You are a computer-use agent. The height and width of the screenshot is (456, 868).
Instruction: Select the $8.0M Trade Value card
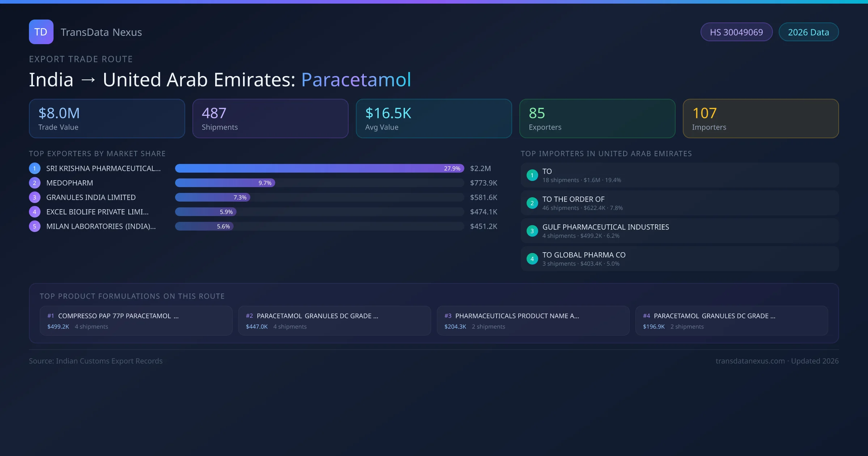pos(107,118)
